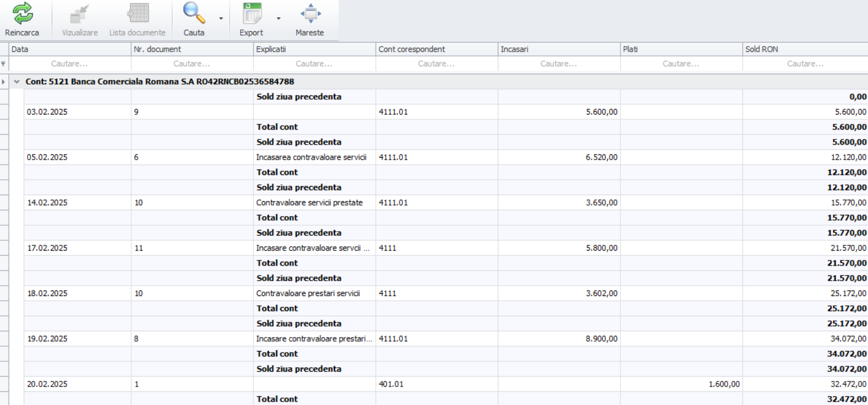Open the Cauta dropdown arrow
Image resolution: width=868 pixels, height=405 pixels.
220,18
